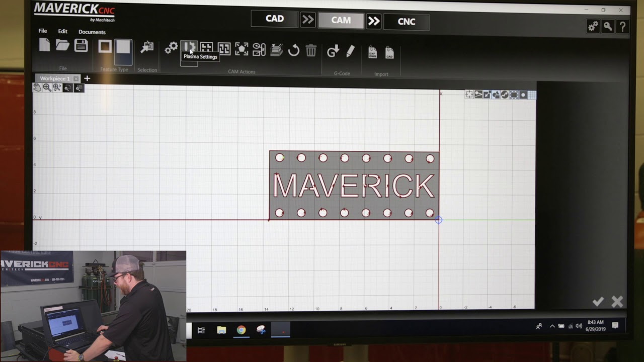
Task: Toggle the endpoint line snap icon
Action: point(478,95)
